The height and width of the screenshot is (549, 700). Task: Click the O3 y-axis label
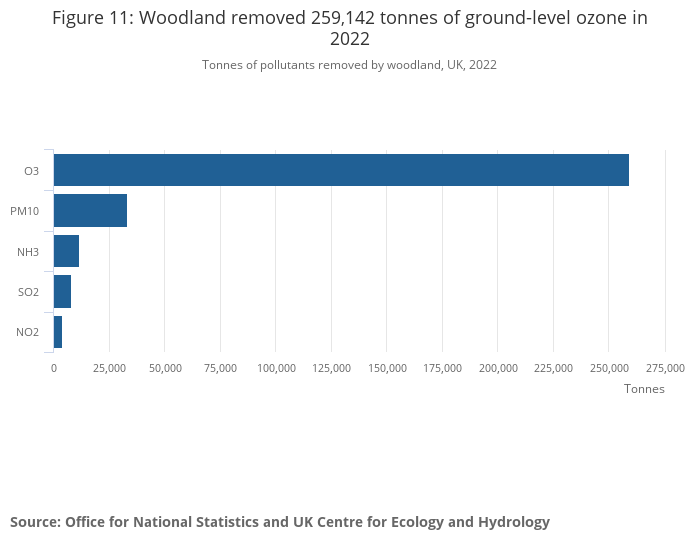click(31, 171)
